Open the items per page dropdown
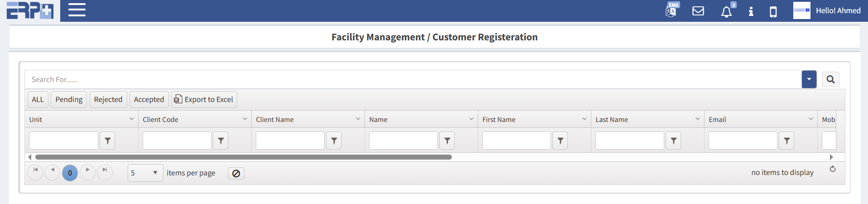 [x=145, y=173]
